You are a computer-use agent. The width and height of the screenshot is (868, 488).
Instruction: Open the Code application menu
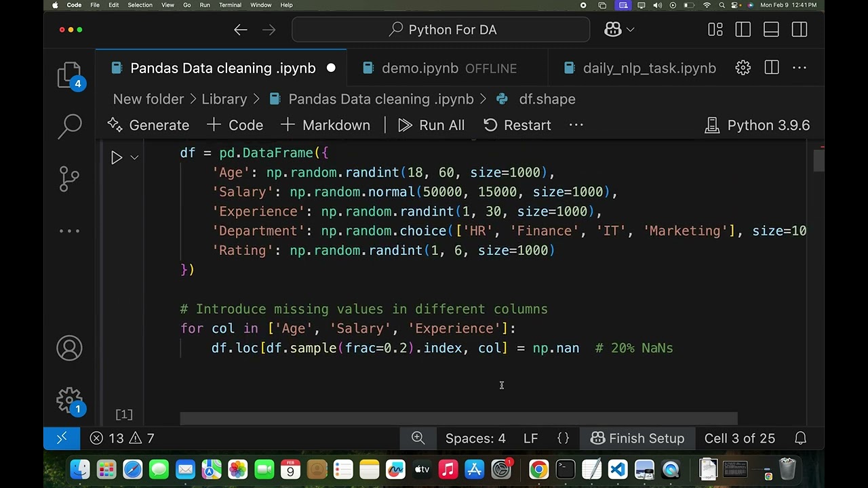tap(75, 5)
